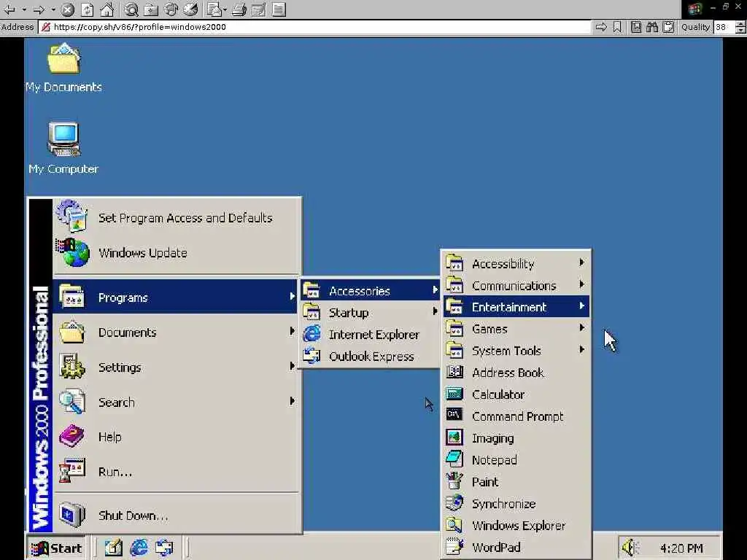The height and width of the screenshot is (560, 747).
Task: Click the Internet Explorer quick launch icon
Action: tap(139, 548)
